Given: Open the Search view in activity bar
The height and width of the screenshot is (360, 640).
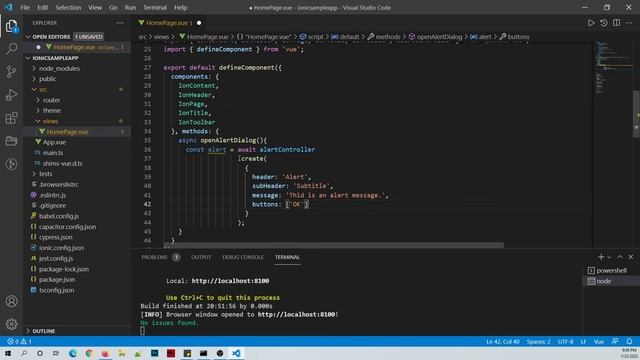Looking at the screenshot, I should tap(11, 49).
